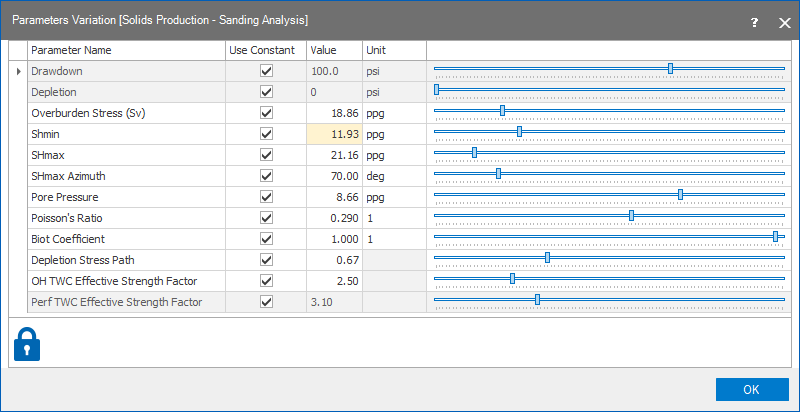Click the Shmin value field 11.93

(334, 134)
